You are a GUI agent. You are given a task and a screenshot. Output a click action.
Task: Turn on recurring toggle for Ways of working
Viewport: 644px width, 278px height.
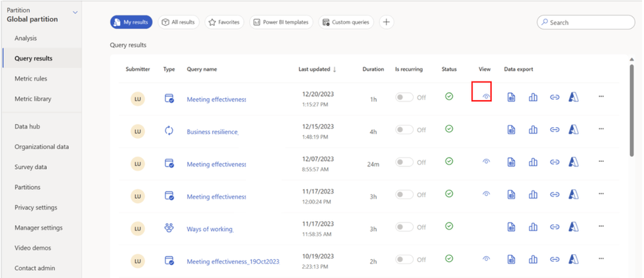pyautogui.click(x=405, y=226)
